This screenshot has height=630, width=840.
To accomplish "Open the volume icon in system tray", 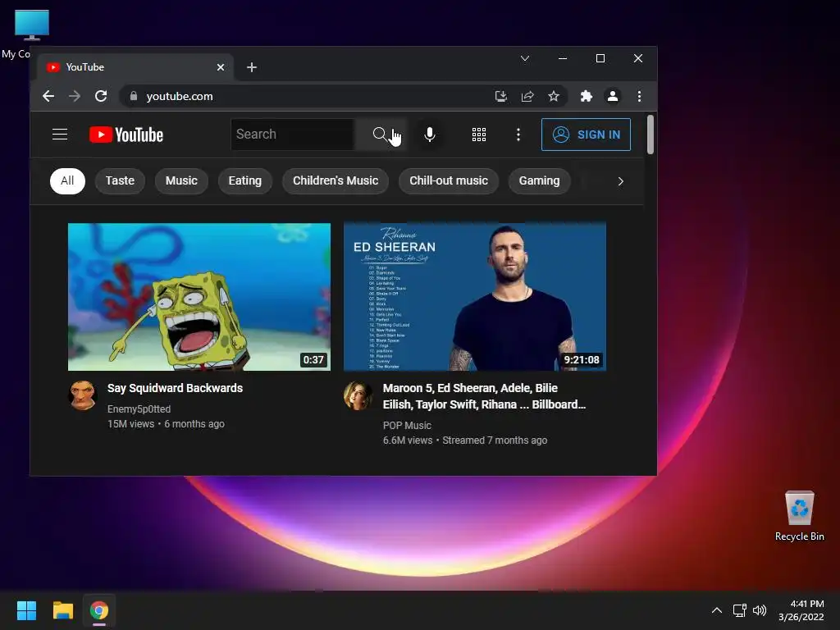I will tap(760, 610).
